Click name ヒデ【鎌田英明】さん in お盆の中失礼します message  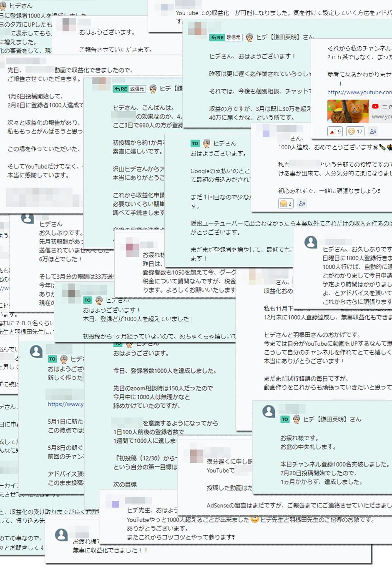coord(332,419)
